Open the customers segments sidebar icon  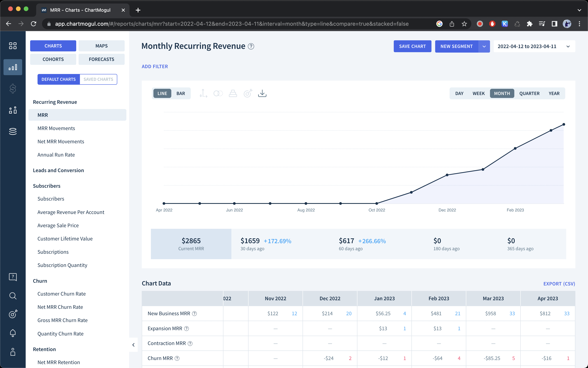(13, 110)
